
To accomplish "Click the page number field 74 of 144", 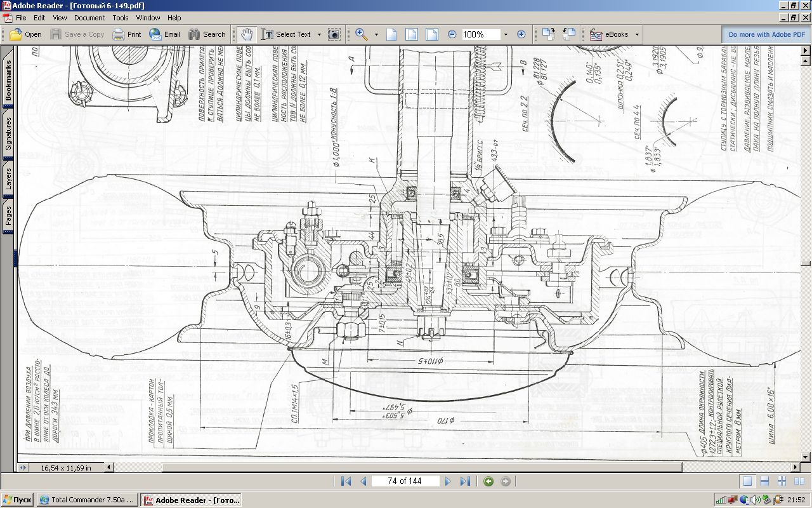I will point(405,481).
